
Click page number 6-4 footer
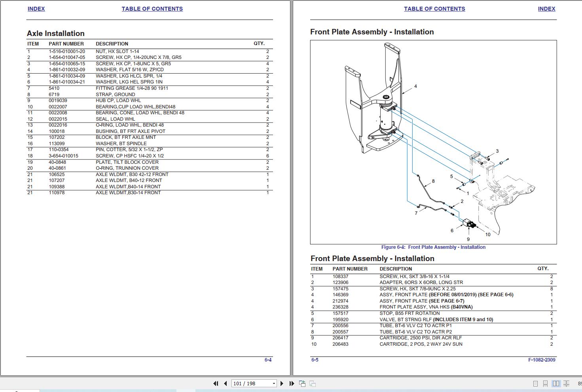tap(268, 360)
